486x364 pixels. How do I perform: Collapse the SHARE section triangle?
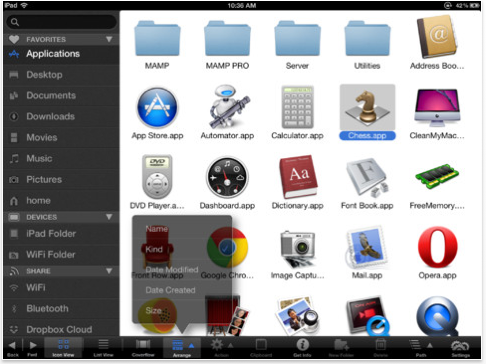(x=109, y=271)
